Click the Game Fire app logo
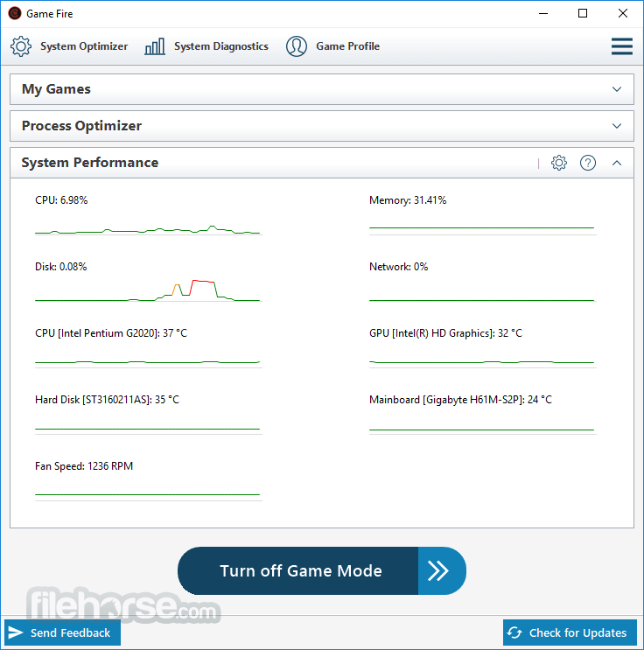This screenshot has height=650, width=644. pyautogui.click(x=15, y=13)
